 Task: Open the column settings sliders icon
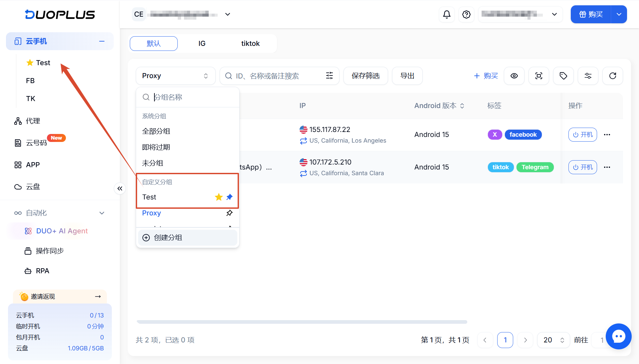[588, 76]
